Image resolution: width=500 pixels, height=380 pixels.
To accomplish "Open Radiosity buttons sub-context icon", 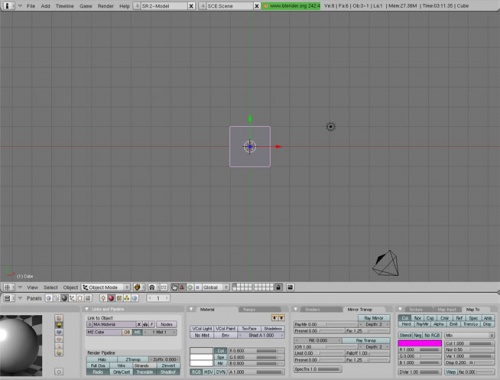I will coord(127,298).
